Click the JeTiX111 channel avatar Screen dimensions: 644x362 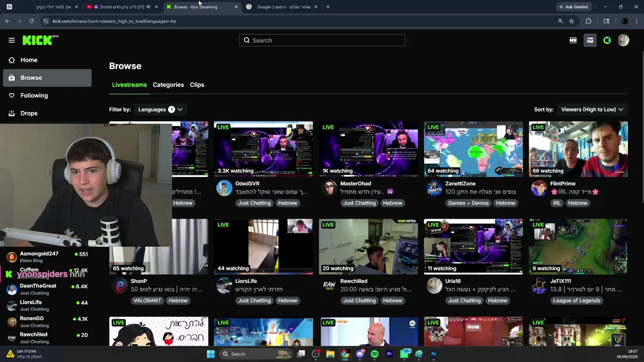coord(539,286)
